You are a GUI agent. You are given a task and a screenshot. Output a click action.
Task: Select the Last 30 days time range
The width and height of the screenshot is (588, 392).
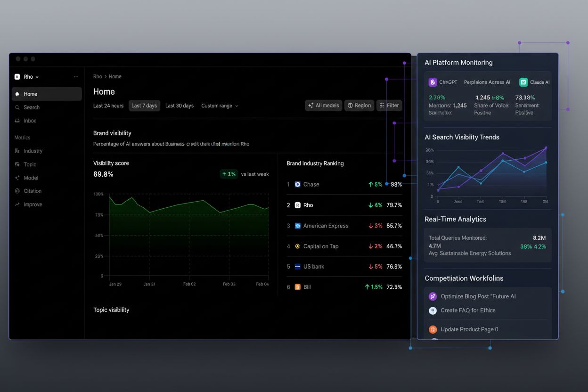(180, 106)
